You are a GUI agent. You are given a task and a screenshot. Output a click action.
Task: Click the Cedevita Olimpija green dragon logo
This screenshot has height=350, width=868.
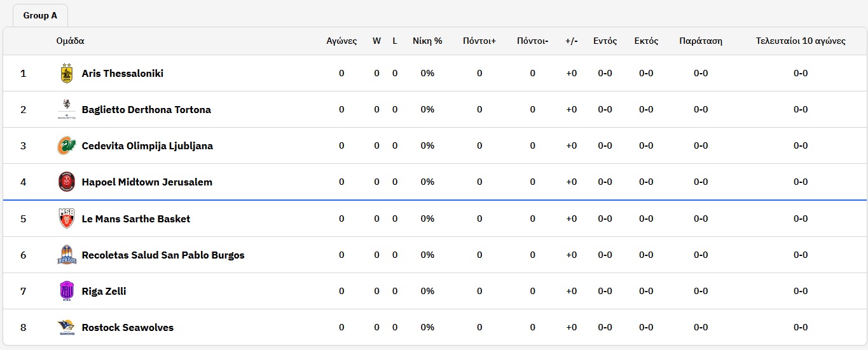(x=66, y=146)
